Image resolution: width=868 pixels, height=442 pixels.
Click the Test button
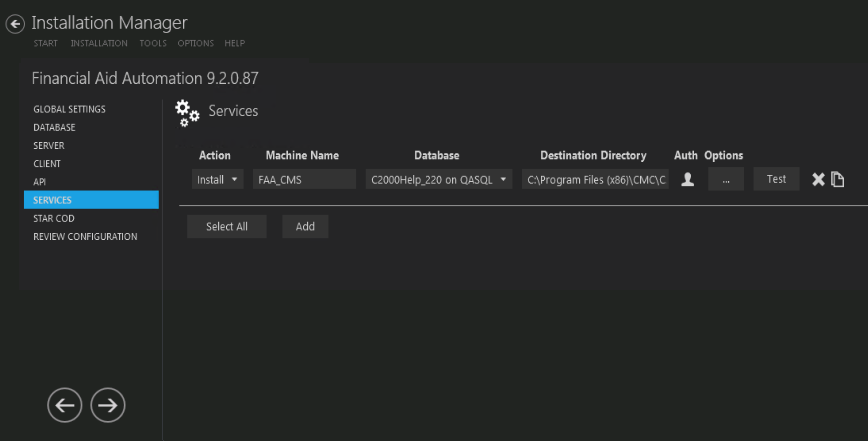776,179
